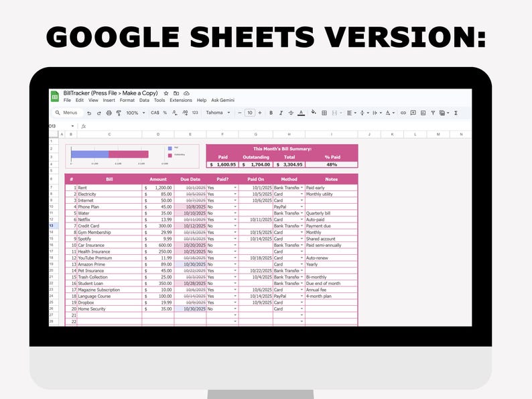The image size is (532, 399).
Task: Open the Format menu
Action: click(x=127, y=100)
